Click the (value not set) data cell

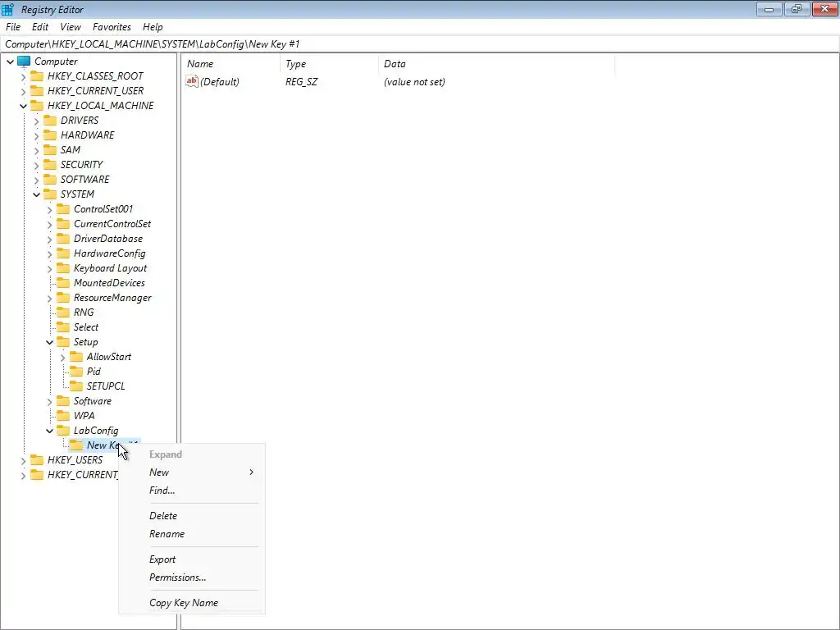coord(414,82)
